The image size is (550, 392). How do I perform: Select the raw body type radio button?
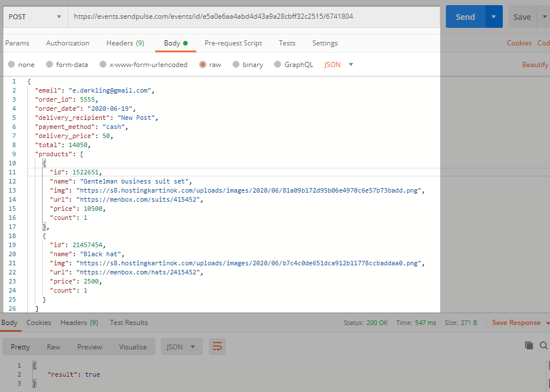coord(202,64)
